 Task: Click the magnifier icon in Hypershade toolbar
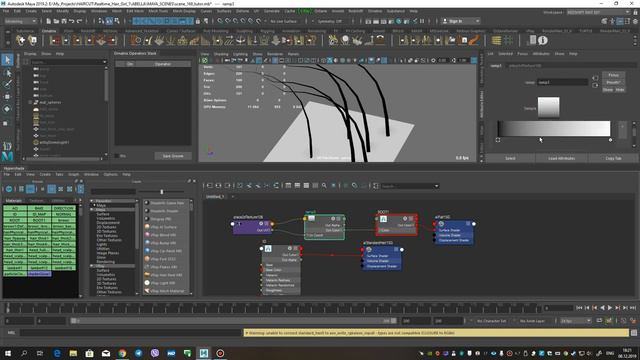pos(324,186)
